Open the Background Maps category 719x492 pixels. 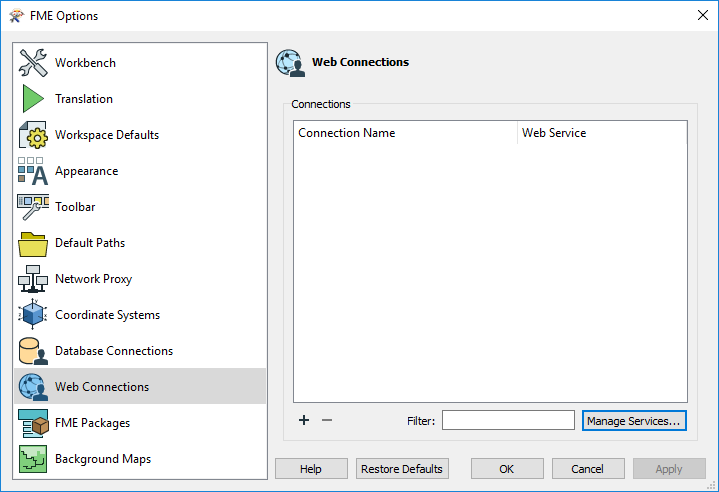coord(101,459)
